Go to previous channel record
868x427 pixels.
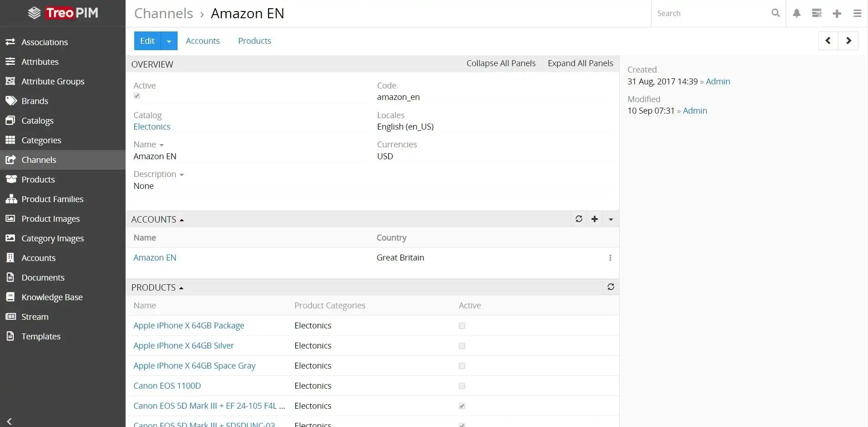tap(828, 41)
